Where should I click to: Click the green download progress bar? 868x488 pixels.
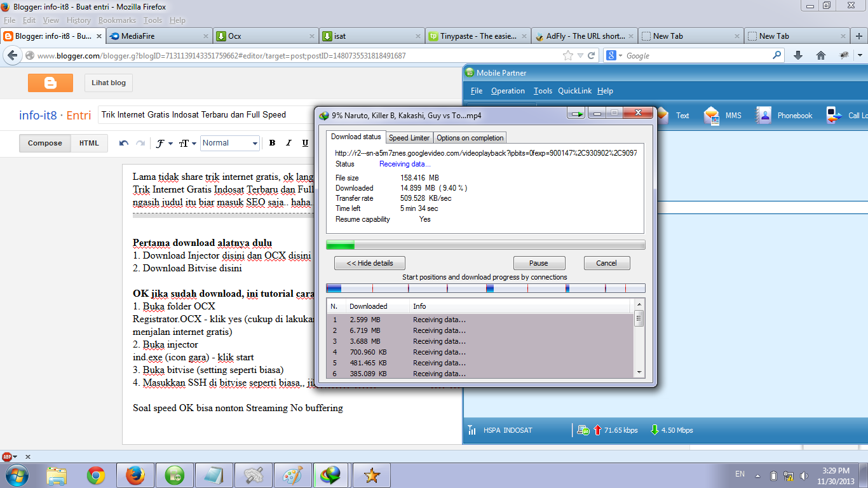click(x=485, y=245)
